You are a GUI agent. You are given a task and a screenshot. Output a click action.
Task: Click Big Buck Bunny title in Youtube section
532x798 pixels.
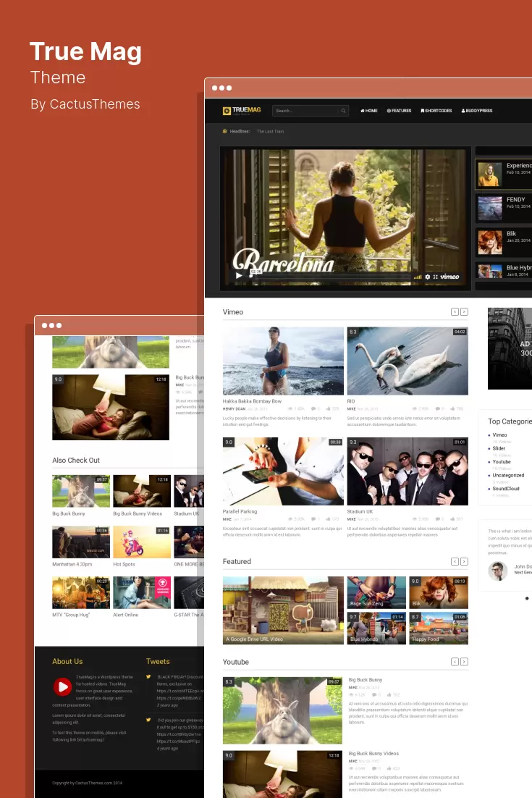point(366,680)
